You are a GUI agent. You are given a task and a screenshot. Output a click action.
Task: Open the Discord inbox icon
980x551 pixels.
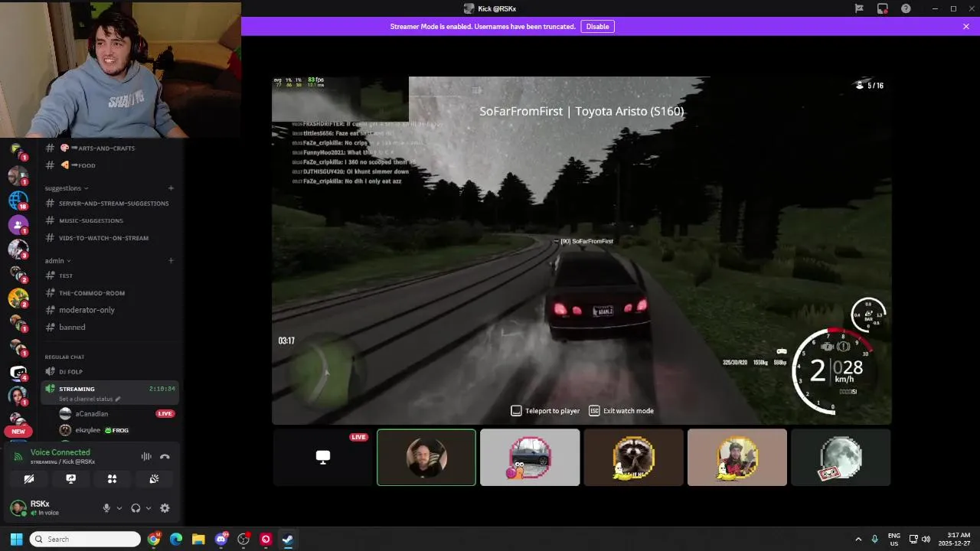(x=883, y=8)
